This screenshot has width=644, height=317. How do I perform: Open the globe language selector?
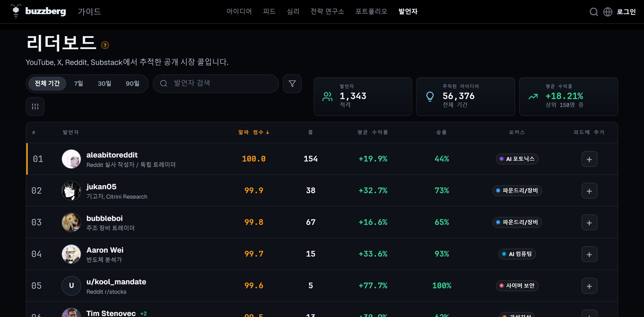(x=608, y=12)
